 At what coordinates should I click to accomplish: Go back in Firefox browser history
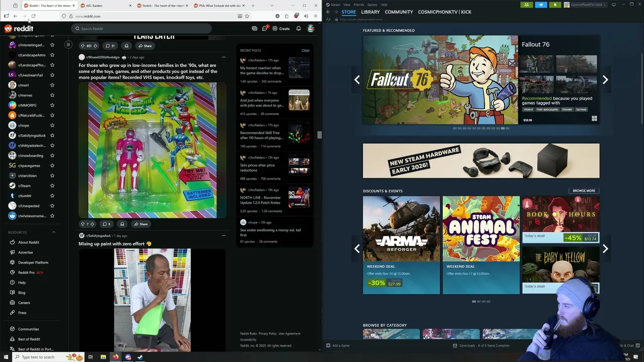point(15,16)
